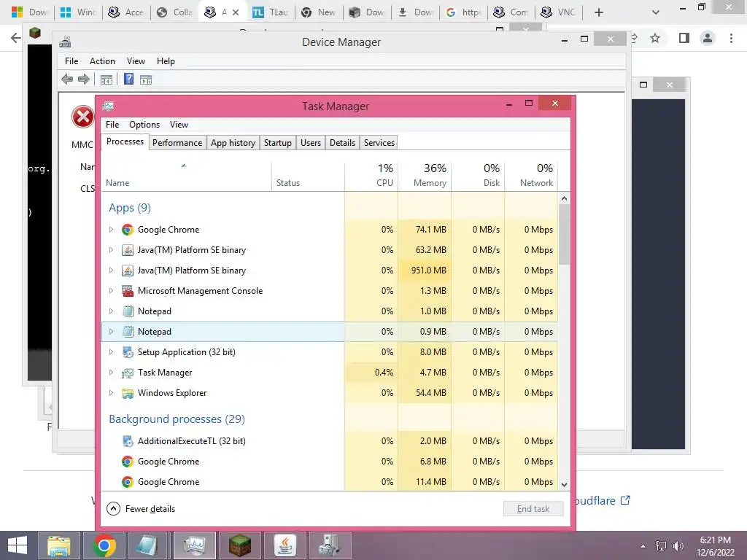Click the Device Manager taskbar icon

[x=330, y=545]
